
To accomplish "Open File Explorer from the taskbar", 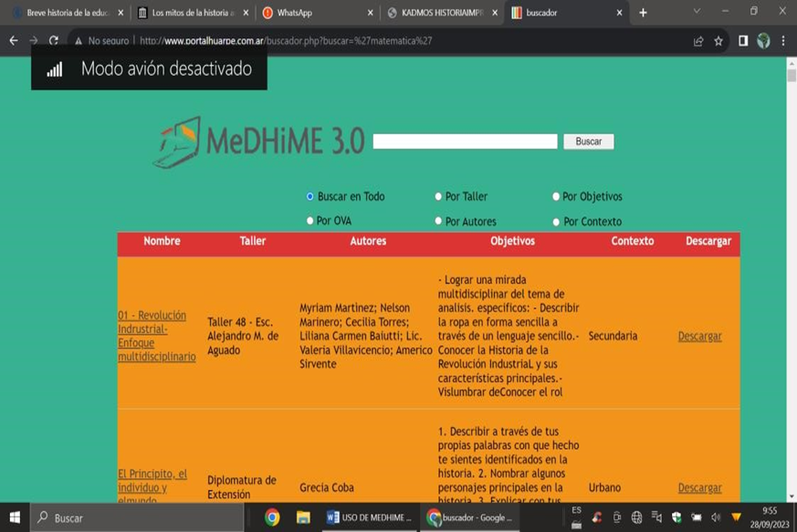I will tap(303, 517).
